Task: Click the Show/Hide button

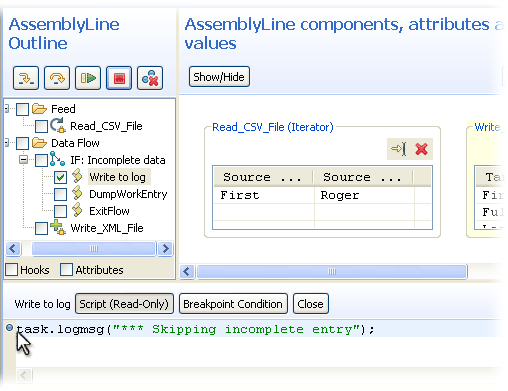Action: [219, 77]
